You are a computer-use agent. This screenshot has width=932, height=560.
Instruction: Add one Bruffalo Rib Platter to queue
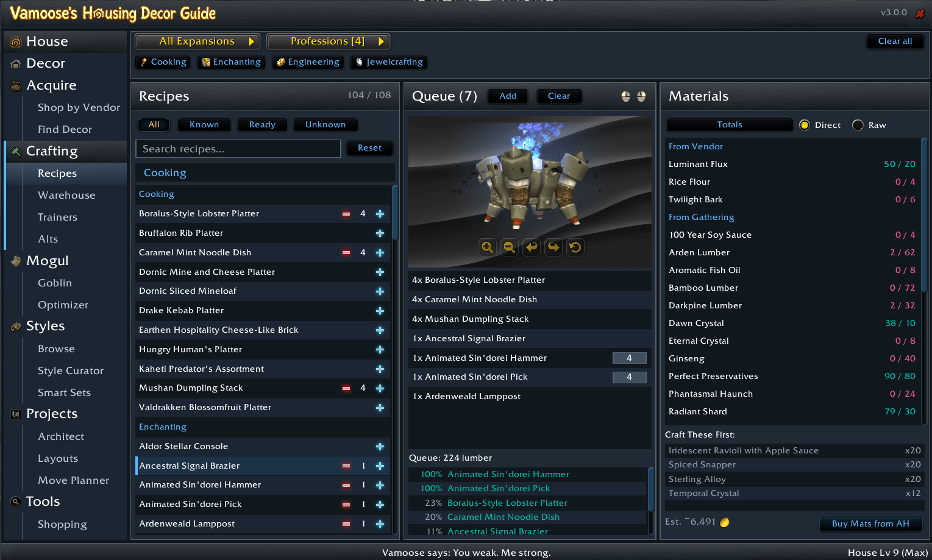[380, 233]
